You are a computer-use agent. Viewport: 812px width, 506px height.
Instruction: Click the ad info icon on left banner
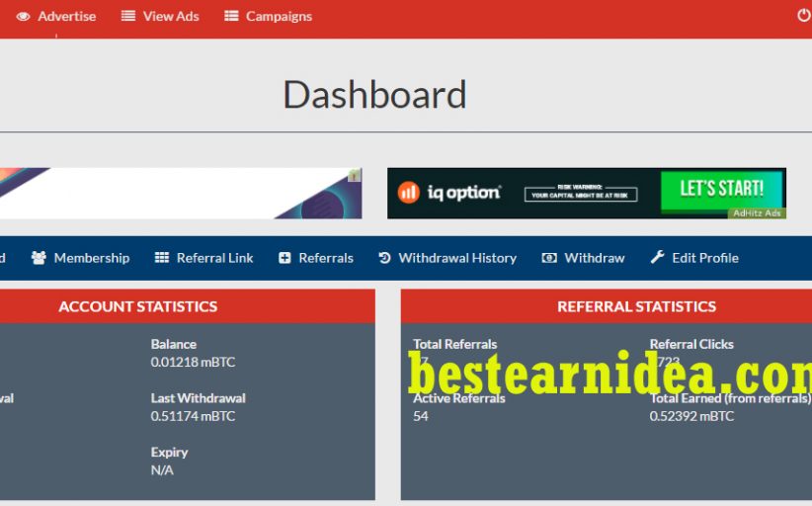point(355,175)
